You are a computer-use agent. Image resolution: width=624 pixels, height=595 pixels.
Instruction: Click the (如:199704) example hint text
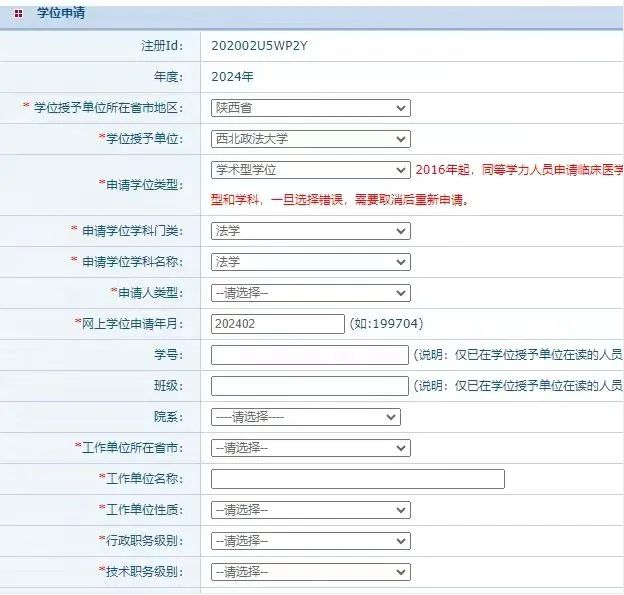tap(386, 324)
